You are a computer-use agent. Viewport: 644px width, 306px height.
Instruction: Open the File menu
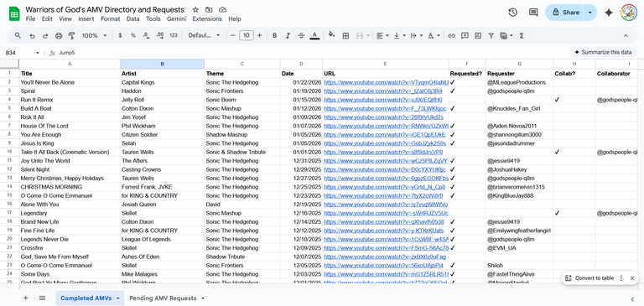(x=30, y=19)
